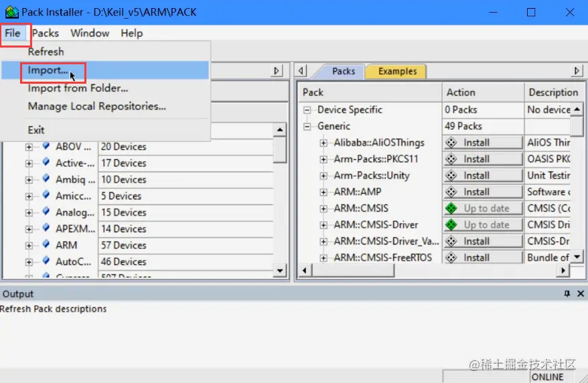Expand Ambiq vendor in device tree
The image size is (588, 383).
pyautogui.click(x=29, y=180)
